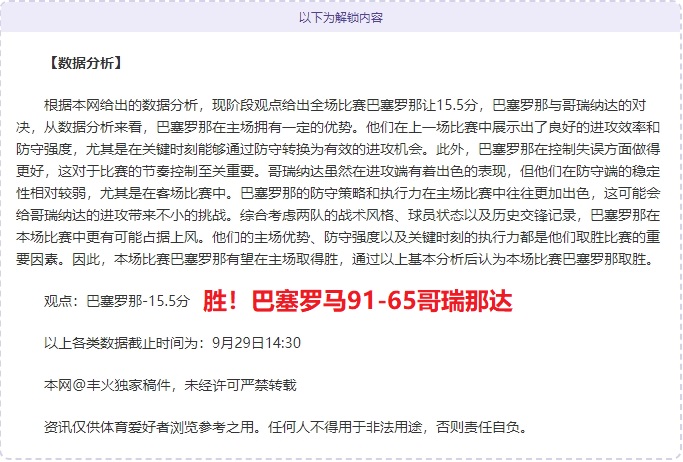Click the 本网@丰火独家稿件 copyright notice
This screenshot has height=462, width=683.
point(170,385)
